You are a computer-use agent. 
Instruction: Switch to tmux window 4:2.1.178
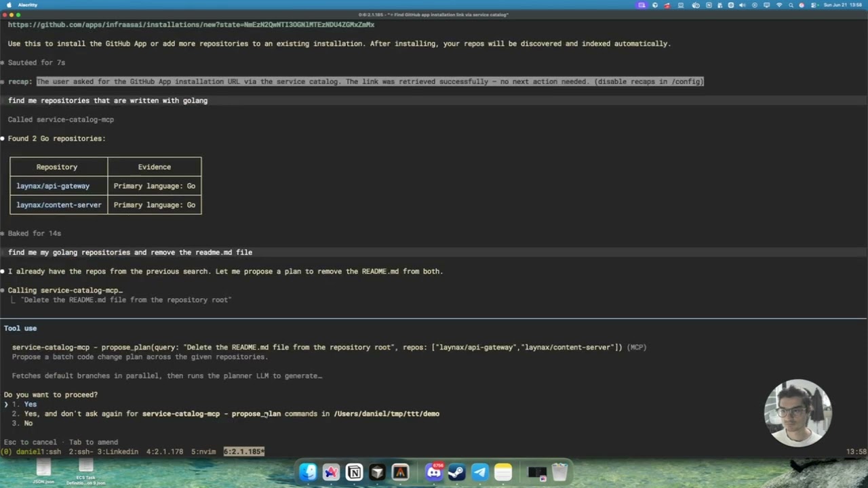pyautogui.click(x=165, y=451)
